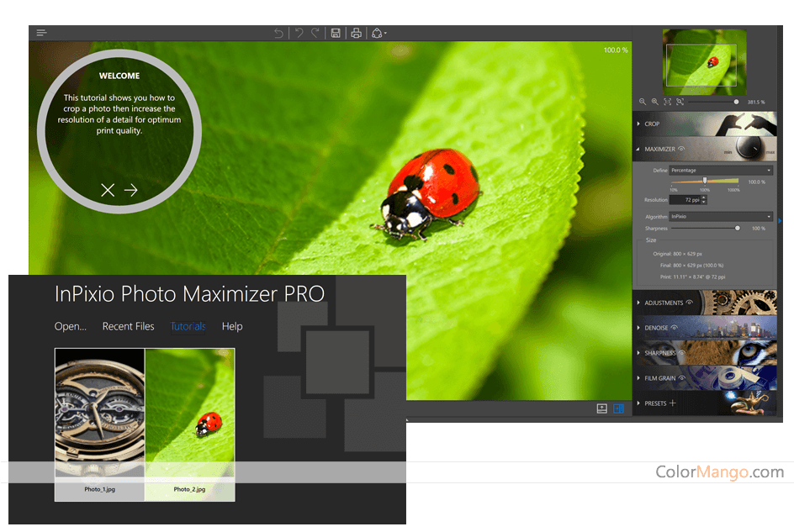Click Help in the start screen
This screenshot has width=794, height=532.
click(232, 326)
